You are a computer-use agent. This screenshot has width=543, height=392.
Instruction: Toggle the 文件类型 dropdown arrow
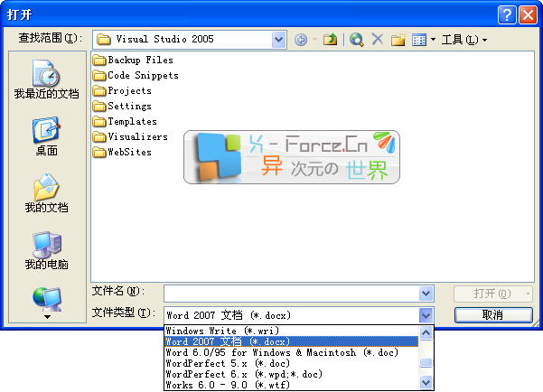pos(426,315)
